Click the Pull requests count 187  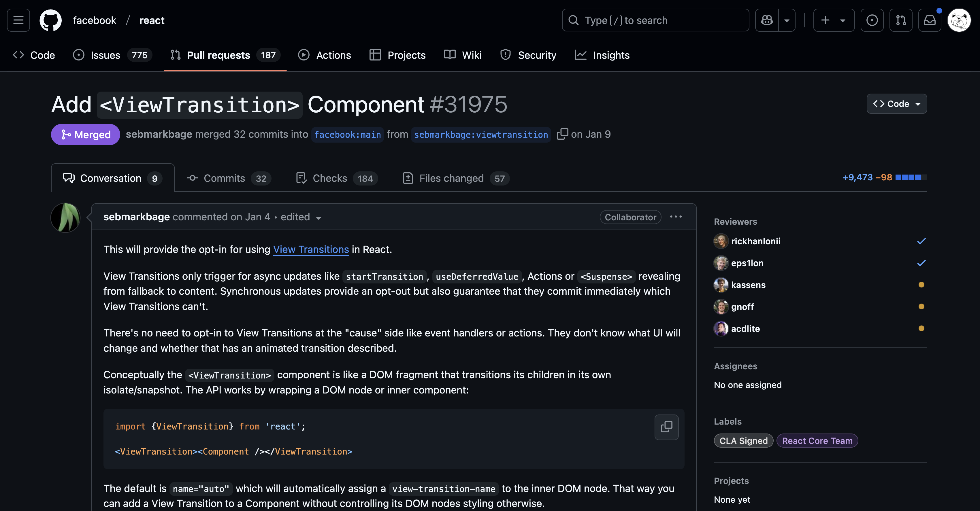pyautogui.click(x=268, y=55)
